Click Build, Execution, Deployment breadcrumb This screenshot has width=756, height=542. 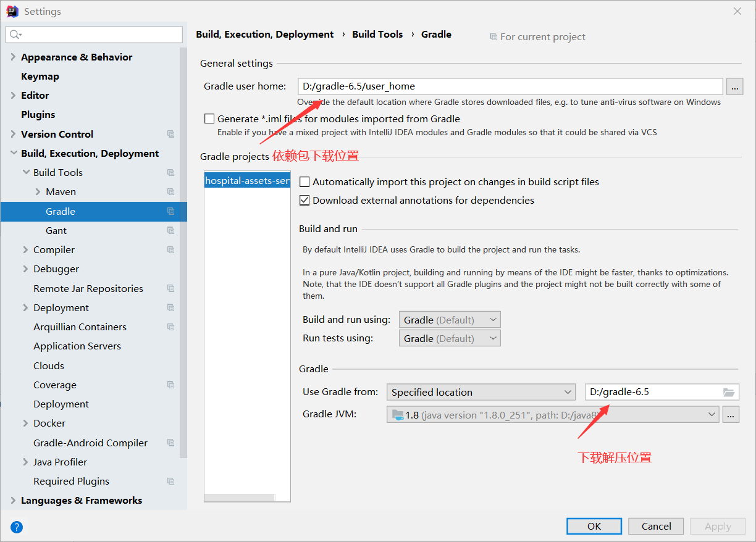pos(265,35)
